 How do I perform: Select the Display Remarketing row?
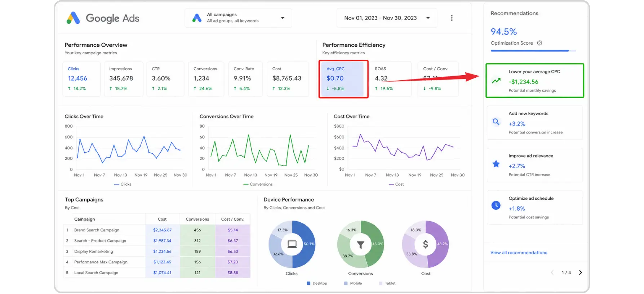pyautogui.click(x=157, y=252)
